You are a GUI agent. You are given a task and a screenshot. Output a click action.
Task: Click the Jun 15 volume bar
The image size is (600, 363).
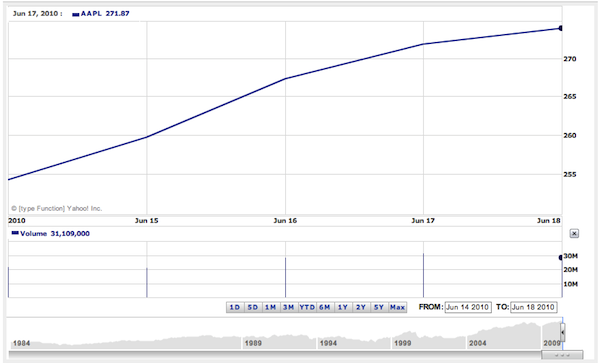[147, 283]
